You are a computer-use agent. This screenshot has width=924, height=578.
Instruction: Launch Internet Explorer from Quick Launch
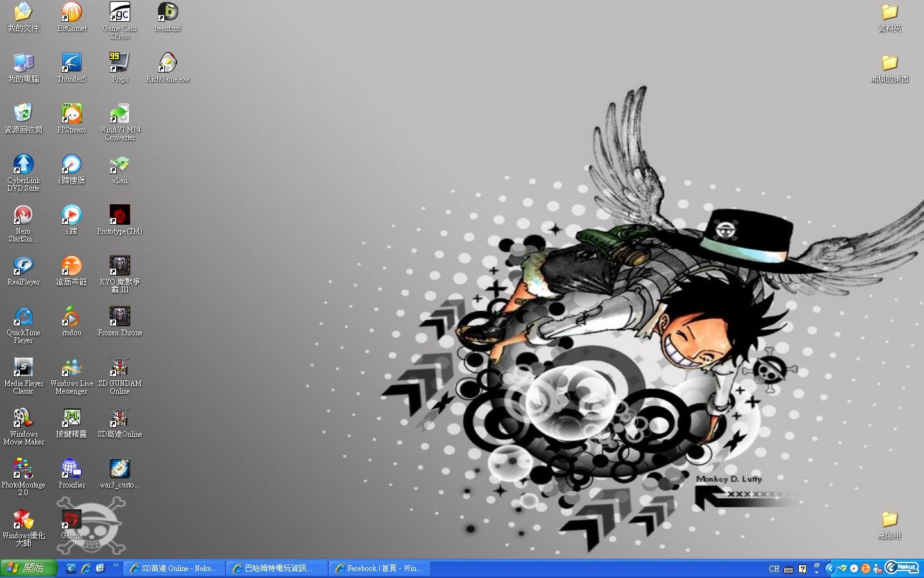click(x=85, y=568)
